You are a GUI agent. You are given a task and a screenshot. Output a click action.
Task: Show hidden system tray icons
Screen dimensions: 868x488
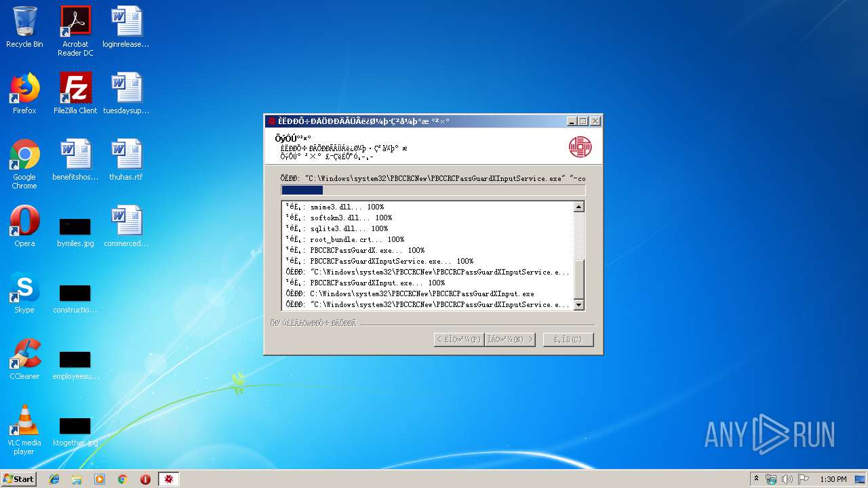(756, 479)
